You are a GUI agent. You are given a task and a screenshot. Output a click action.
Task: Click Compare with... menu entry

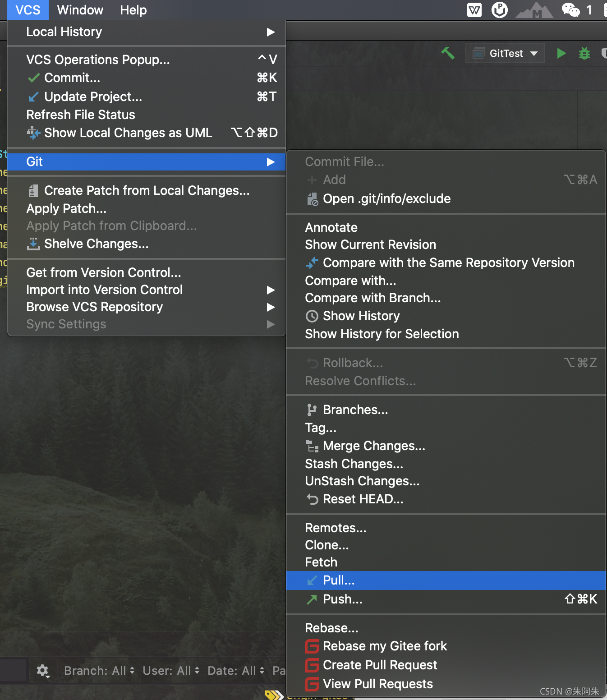tap(446, 281)
